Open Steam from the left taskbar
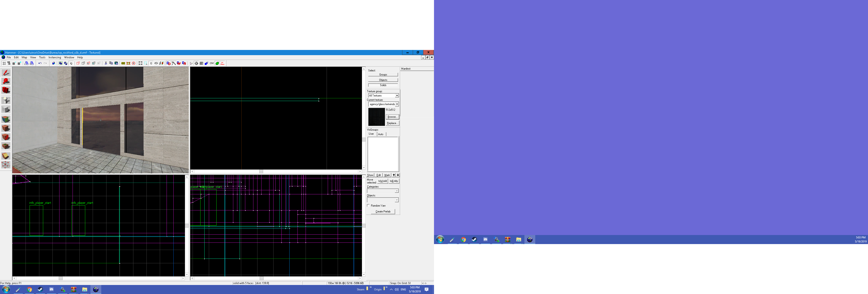Image resolution: width=868 pixels, height=294 pixels. click(40, 289)
